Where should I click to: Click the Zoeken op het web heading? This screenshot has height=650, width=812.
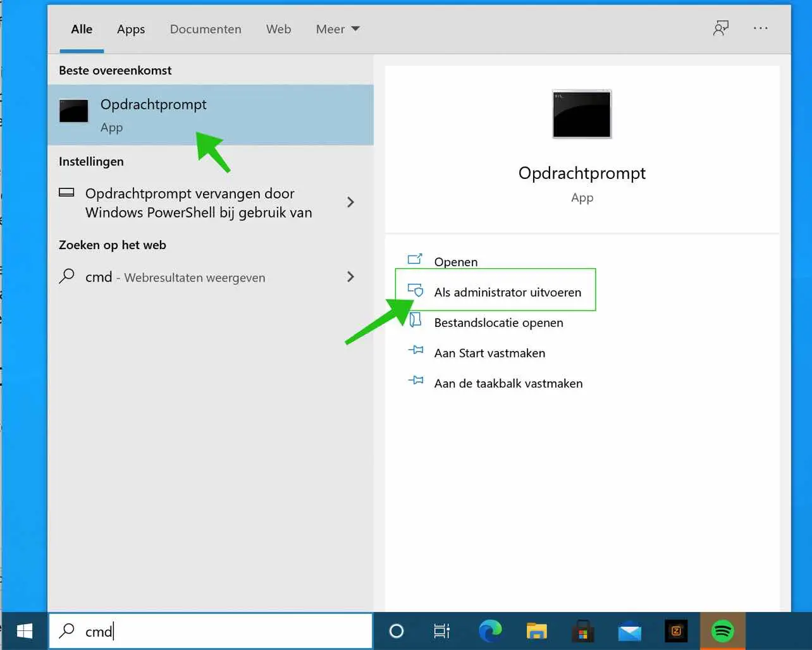pos(113,245)
